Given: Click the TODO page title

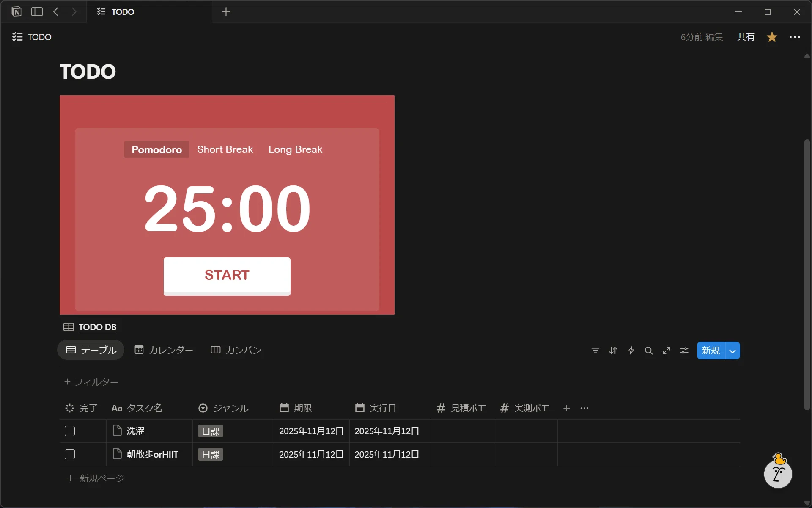Looking at the screenshot, I should 88,72.
